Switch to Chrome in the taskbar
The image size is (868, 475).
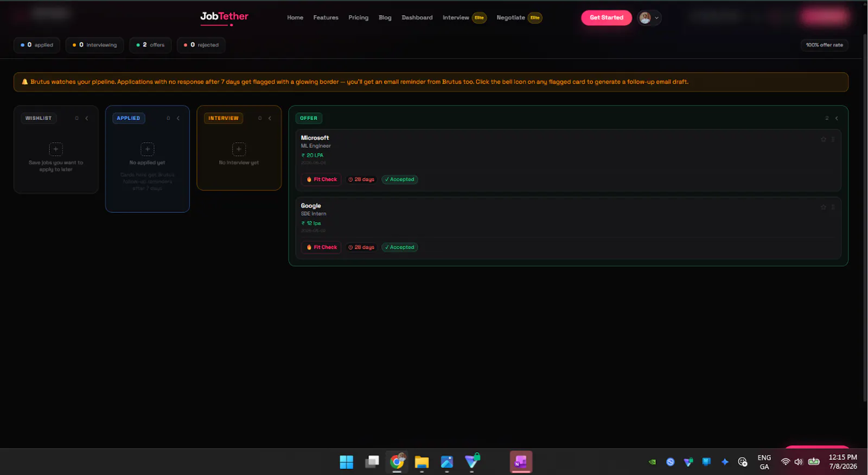[x=397, y=462]
